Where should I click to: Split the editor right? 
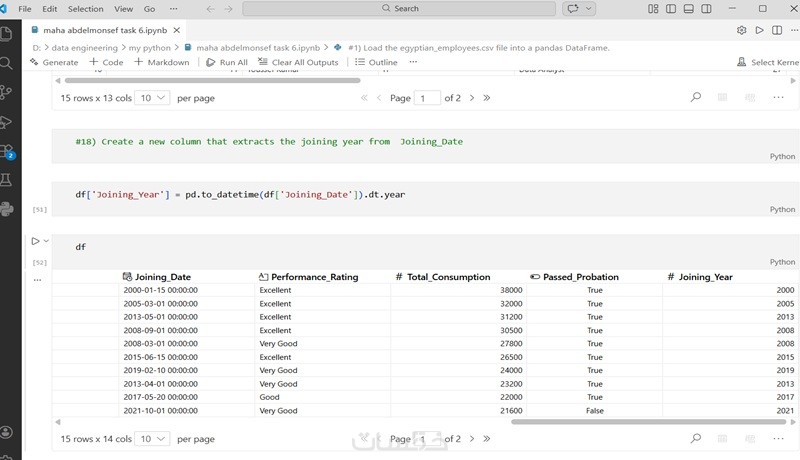tap(777, 30)
